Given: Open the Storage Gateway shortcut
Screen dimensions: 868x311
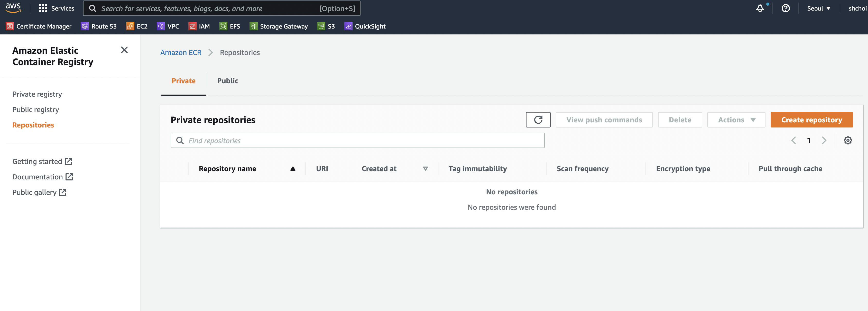Looking at the screenshot, I should (279, 26).
